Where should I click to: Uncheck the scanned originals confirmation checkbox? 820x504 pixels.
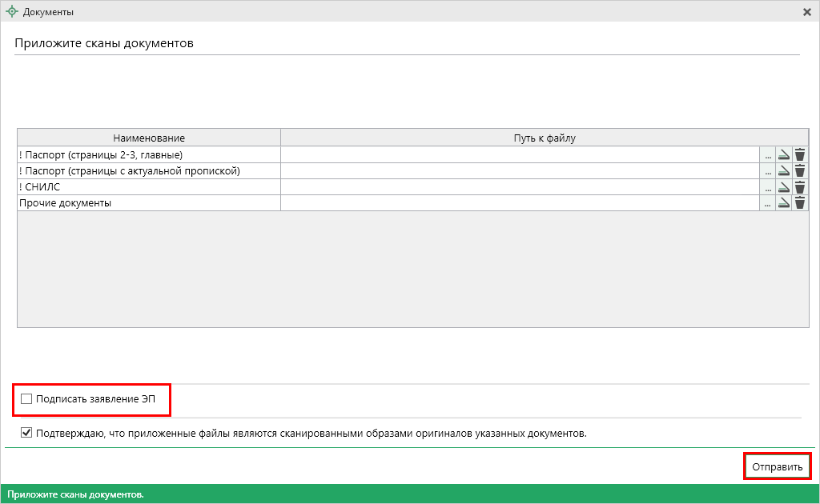(27, 434)
